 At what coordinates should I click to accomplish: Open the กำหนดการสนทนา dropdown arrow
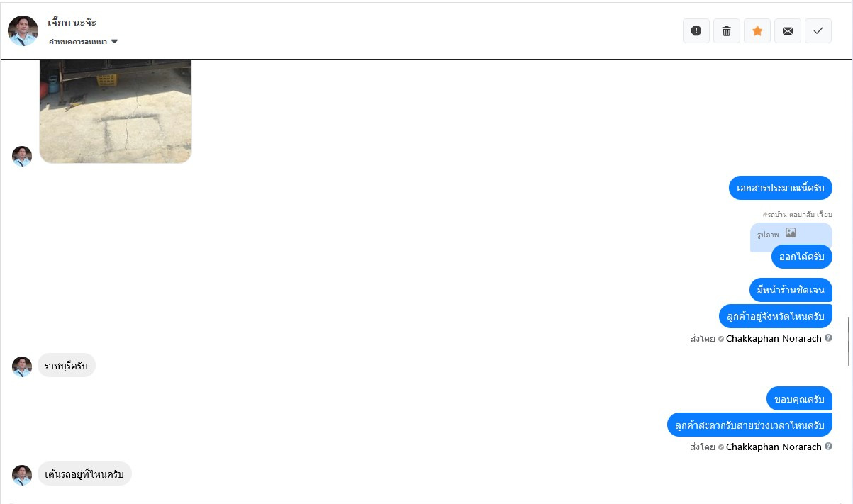click(115, 42)
